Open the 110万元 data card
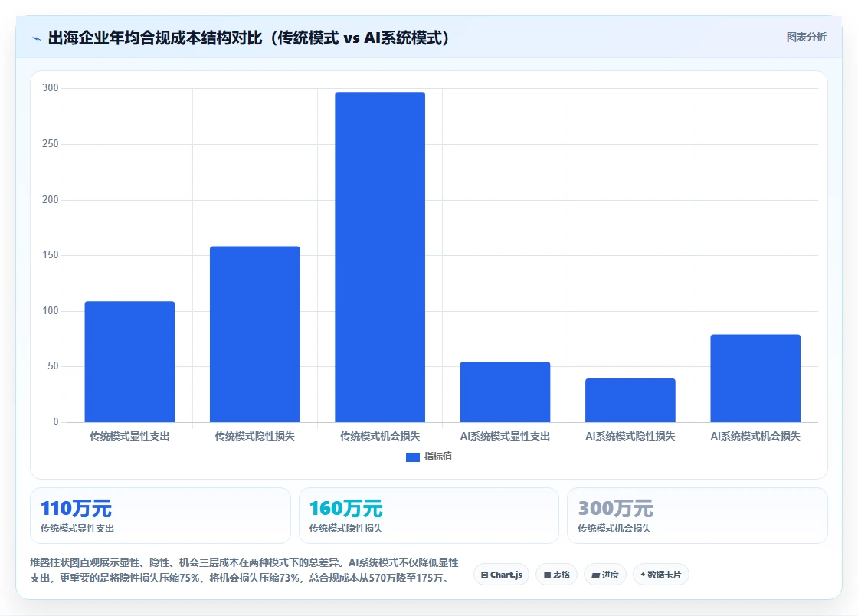Image resolution: width=858 pixels, height=616 pixels. (x=160, y=516)
